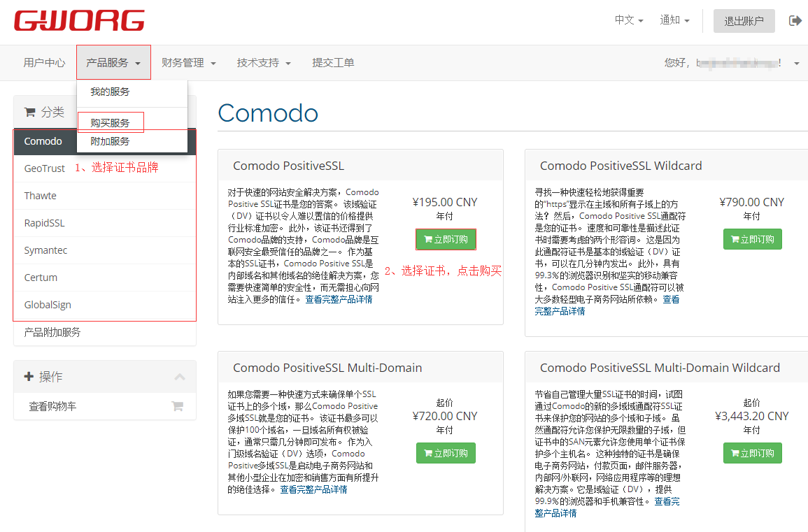Click the cart icon in 分类 header
808x532 pixels.
point(30,112)
